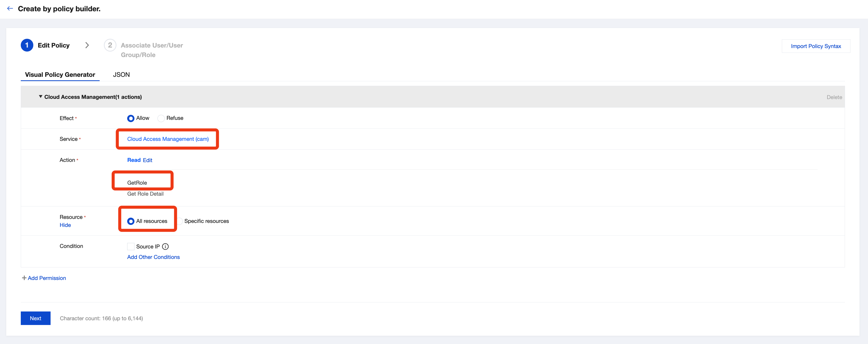The image size is (868, 344).
Task: Click the Add Other Conditions link
Action: coord(153,257)
